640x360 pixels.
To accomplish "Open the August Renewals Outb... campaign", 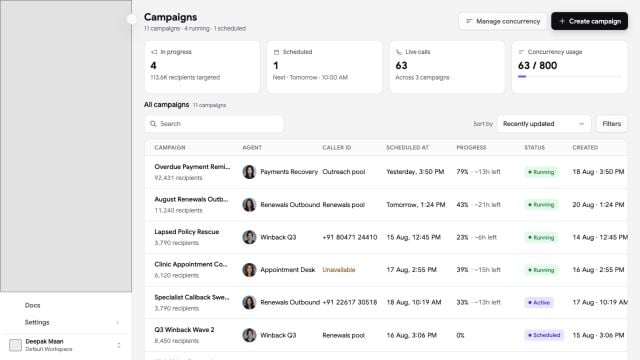I will click(x=191, y=199).
